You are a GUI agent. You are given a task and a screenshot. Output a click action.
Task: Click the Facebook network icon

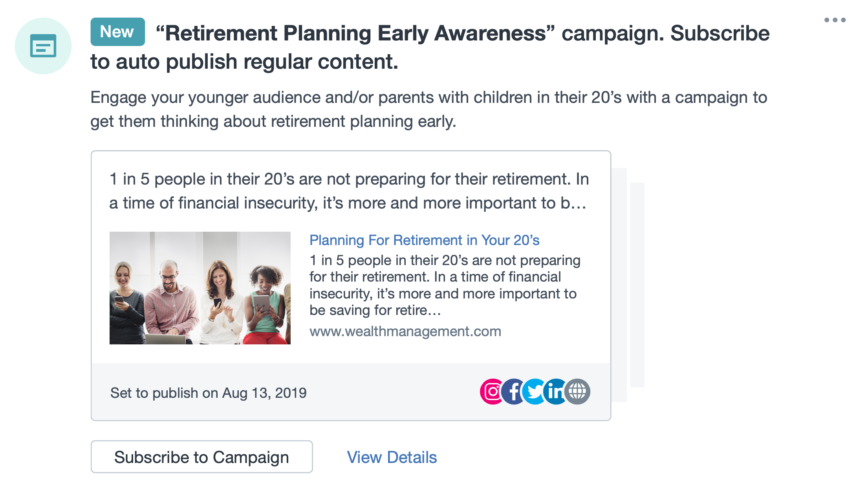tap(512, 392)
